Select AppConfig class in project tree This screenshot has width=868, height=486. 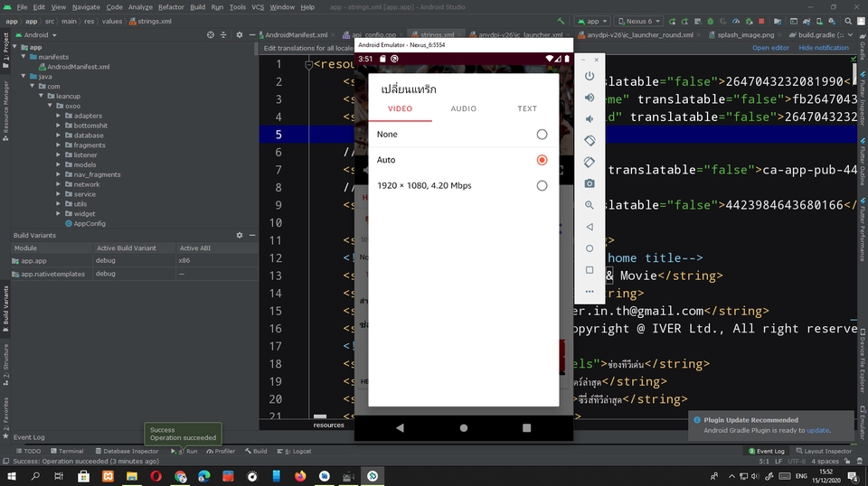(x=85, y=223)
